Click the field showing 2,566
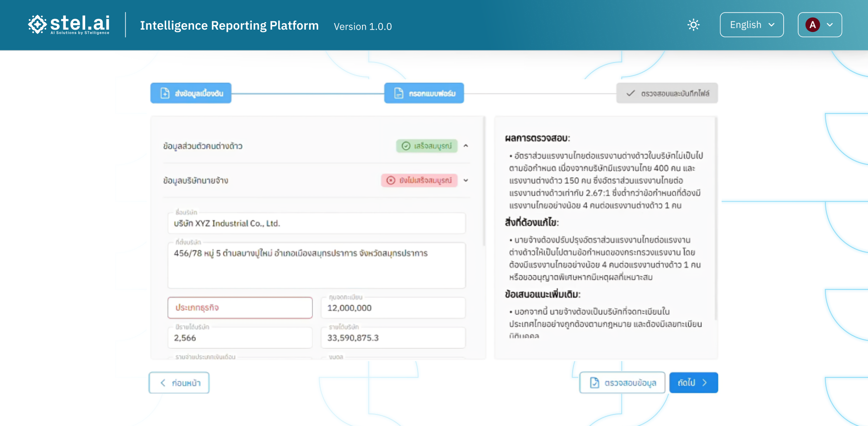868x426 pixels. click(x=240, y=338)
